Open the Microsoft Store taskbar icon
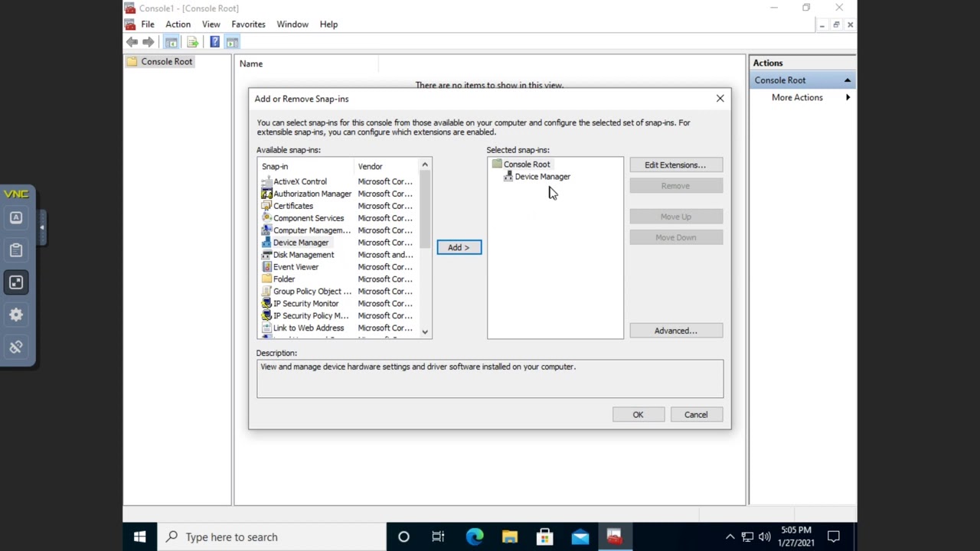This screenshot has width=980, height=551. point(545,536)
